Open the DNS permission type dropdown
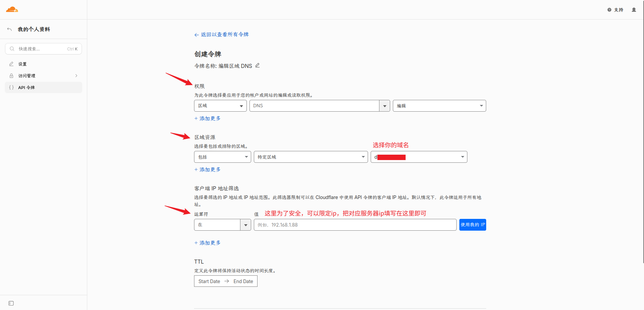Screen dimensions: 644x310 (x=320, y=106)
